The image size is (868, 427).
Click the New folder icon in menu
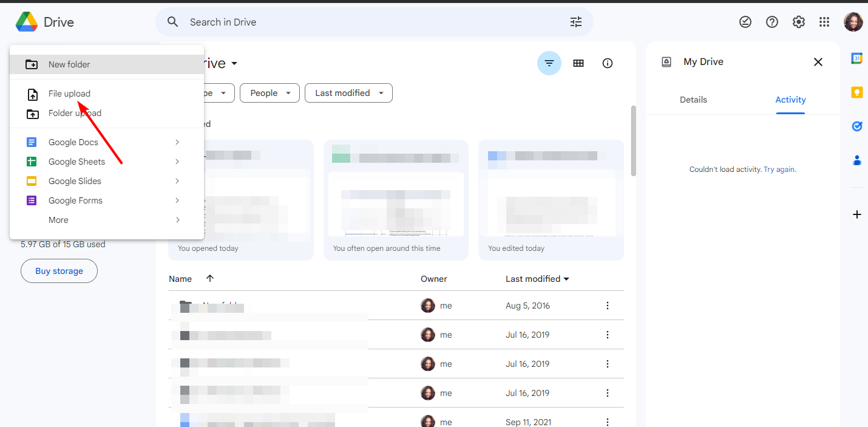[x=32, y=64]
